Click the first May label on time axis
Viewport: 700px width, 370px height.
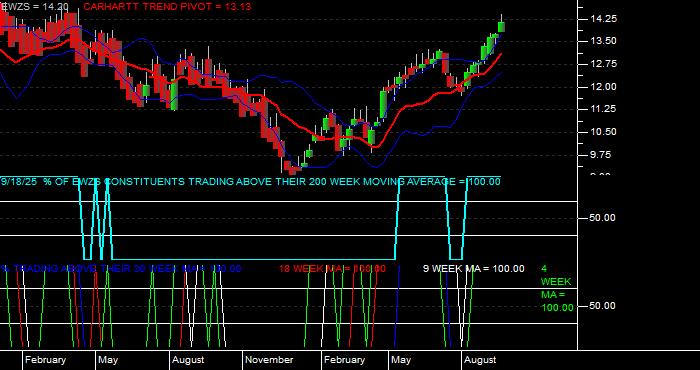point(108,360)
